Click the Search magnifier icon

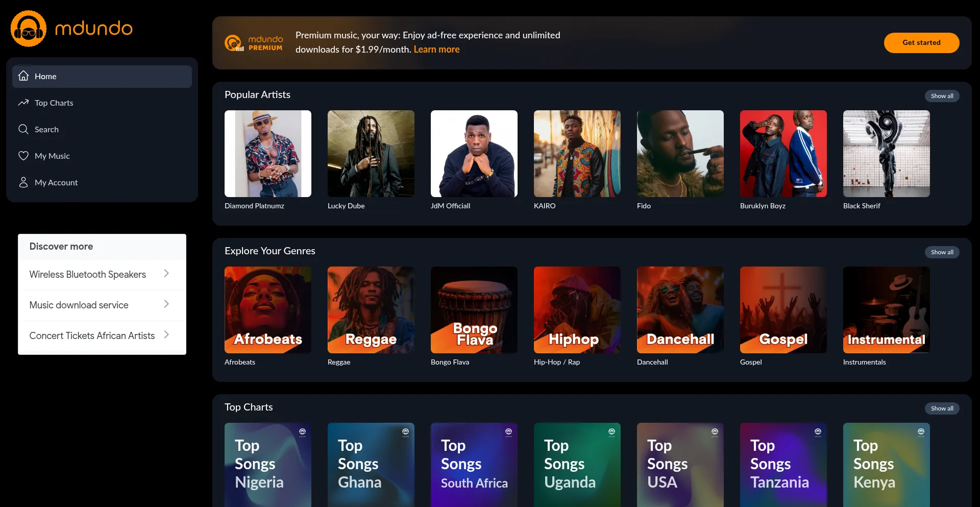coord(23,129)
